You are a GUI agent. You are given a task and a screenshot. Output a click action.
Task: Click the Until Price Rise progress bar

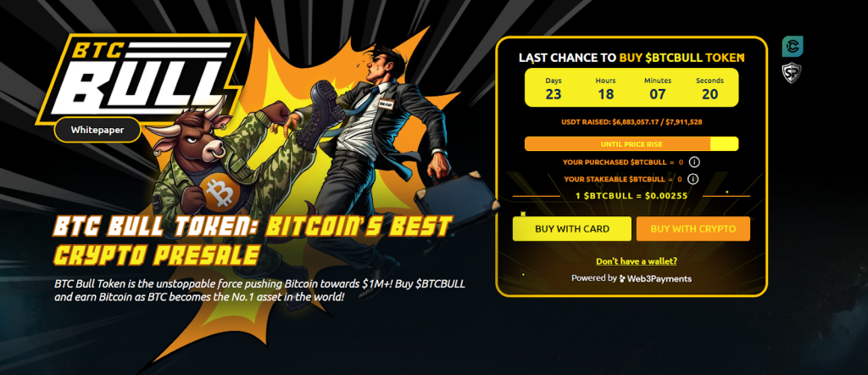tap(631, 144)
